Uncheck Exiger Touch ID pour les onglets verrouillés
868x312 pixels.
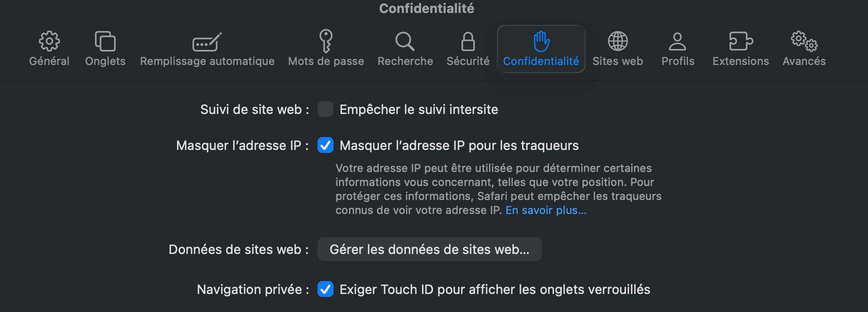[x=325, y=289]
